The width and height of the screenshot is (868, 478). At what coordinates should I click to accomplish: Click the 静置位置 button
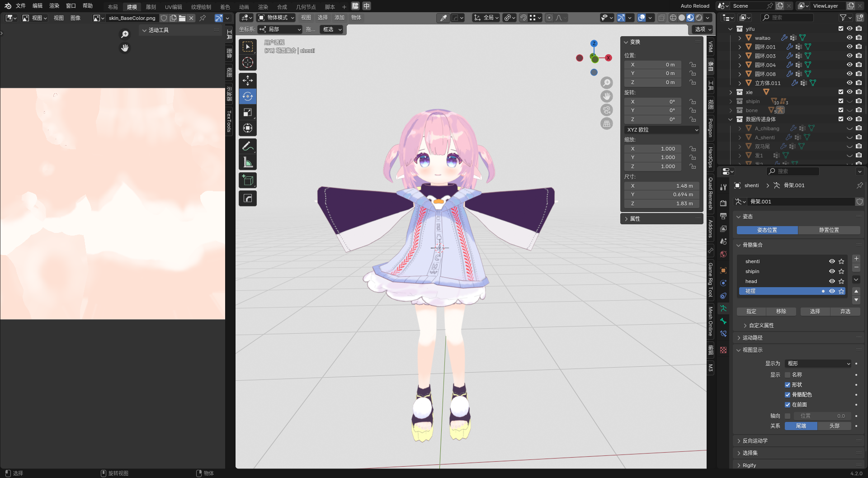829,230
